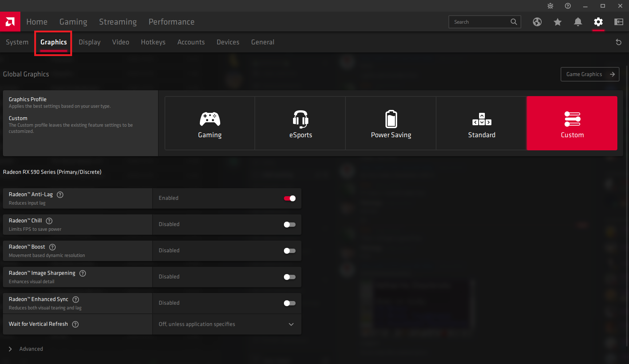Show help for Wait for Vertical Refresh

(x=75, y=324)
